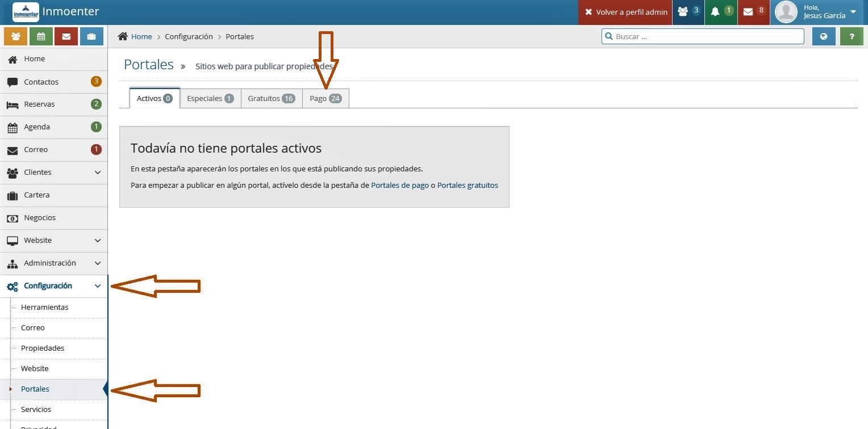This screenshot has height=429, width=868.
Task: Click the Inmoenter logo
Action: point(26,12)
